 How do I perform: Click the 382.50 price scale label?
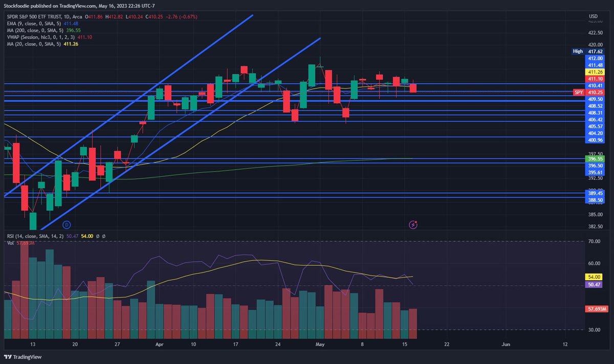pyautogui.click(x=596, y=226)
